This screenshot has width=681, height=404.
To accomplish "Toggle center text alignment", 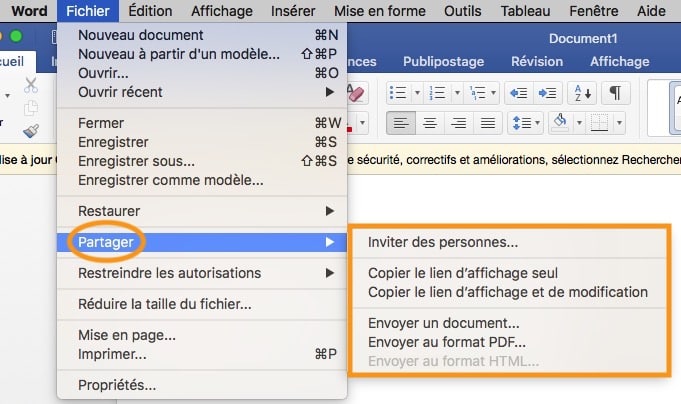I will coord(430,123).
